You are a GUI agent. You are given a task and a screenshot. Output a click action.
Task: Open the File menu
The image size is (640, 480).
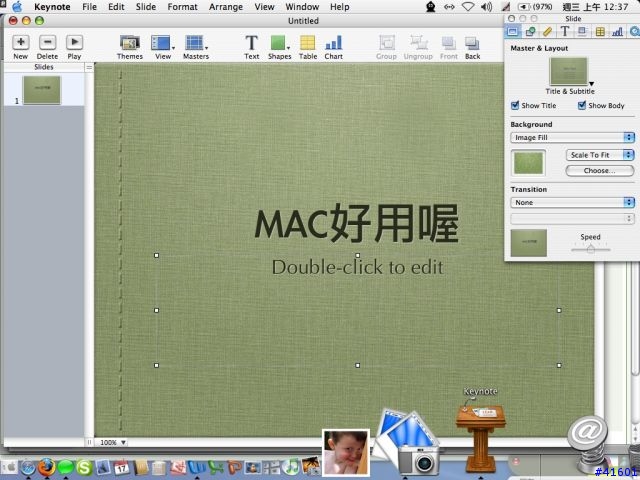[x=89, y=7]
